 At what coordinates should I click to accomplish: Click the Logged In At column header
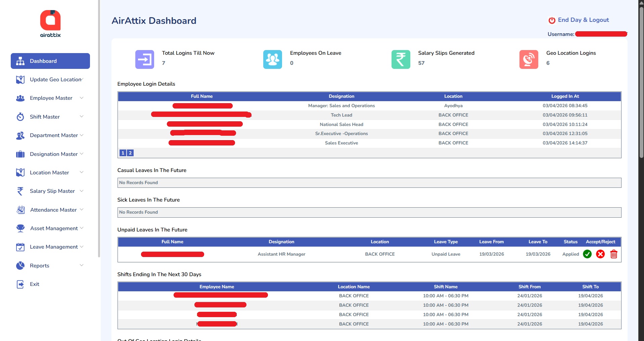pos(565,96)
